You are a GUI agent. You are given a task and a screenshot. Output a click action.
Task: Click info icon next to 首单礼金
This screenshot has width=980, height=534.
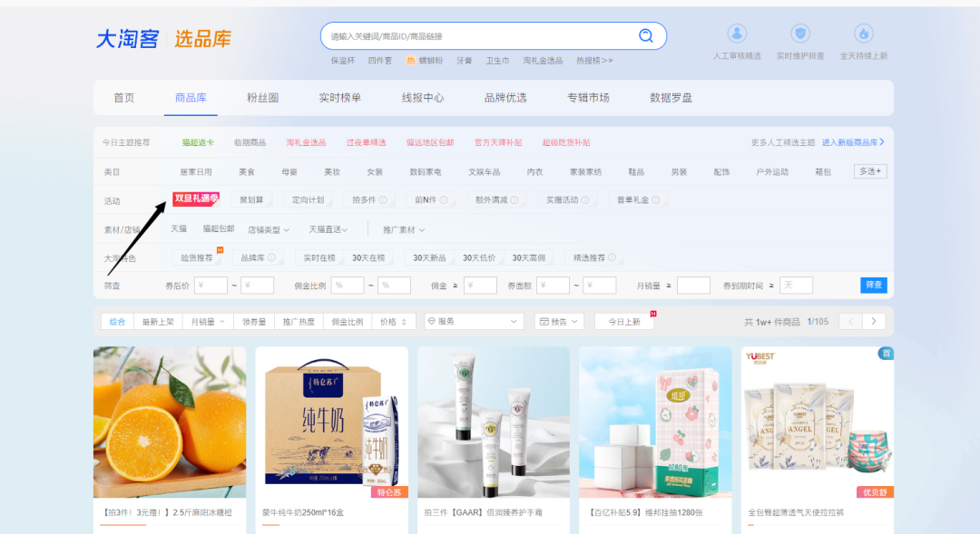[x=656, y=199]
